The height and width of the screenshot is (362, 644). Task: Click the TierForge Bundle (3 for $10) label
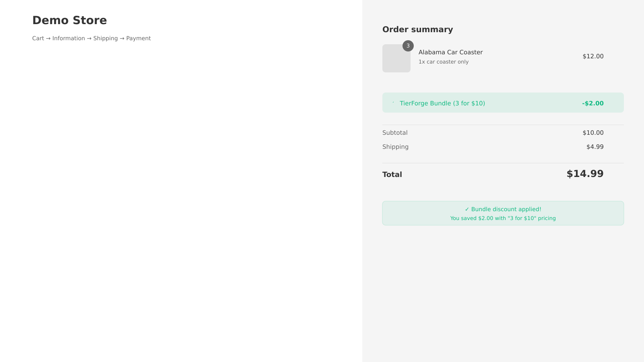click(x=442, y=103)
